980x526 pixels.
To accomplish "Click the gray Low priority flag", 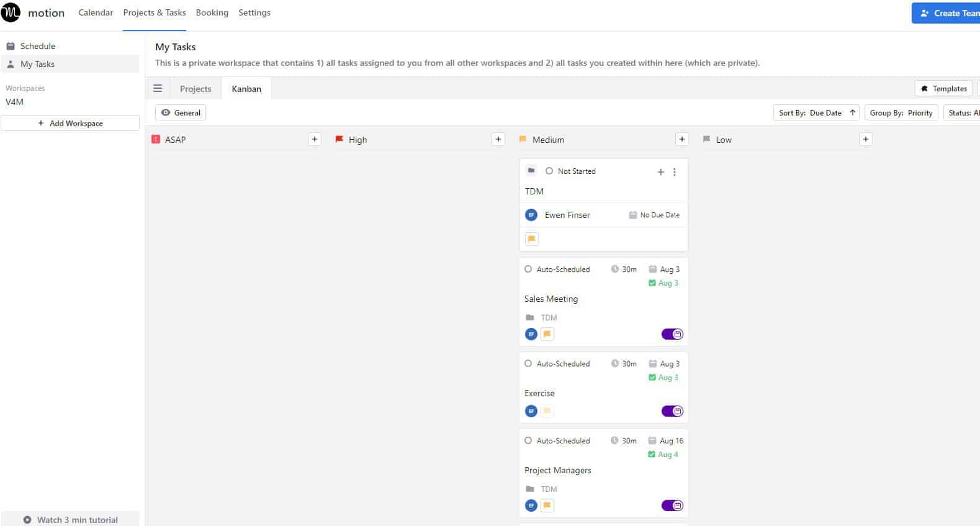I will click(x=706, y=140).
